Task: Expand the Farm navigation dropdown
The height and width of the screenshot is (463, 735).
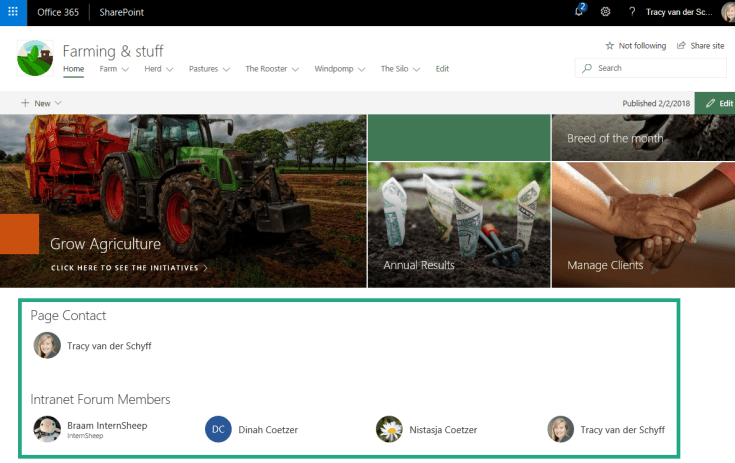Action: [125, 69]
